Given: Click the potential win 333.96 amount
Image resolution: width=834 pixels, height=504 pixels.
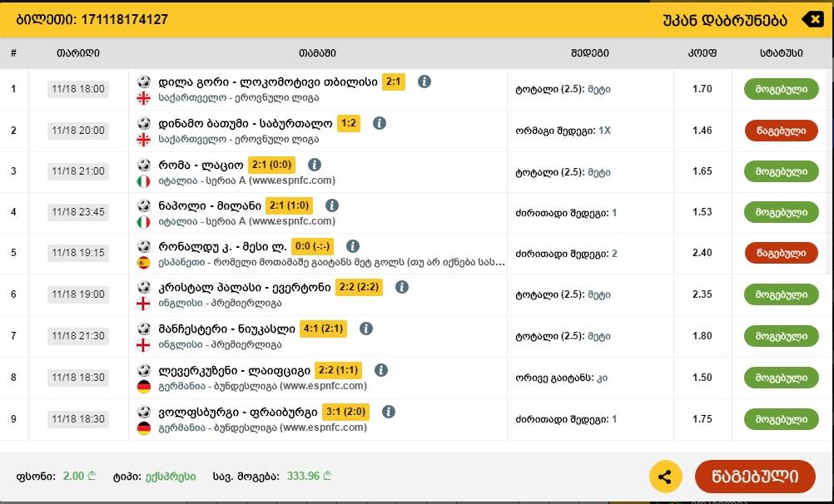Looking at the screenshot, I should 309,477.
